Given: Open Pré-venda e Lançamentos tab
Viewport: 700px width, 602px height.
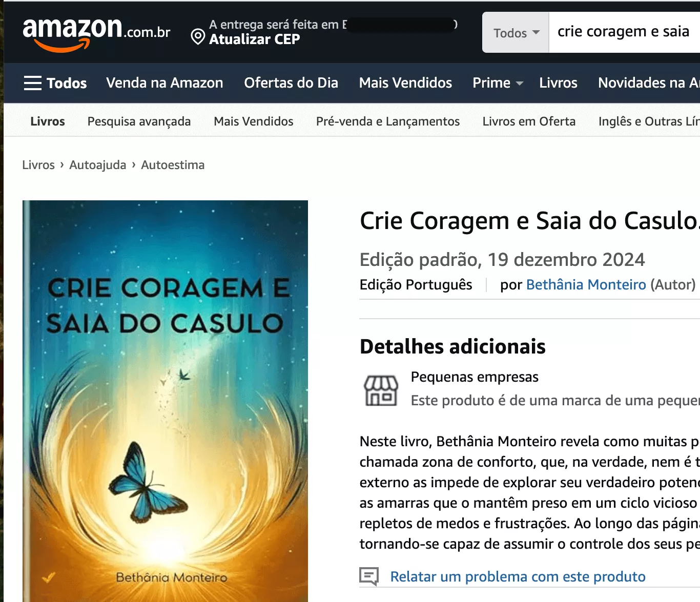Looking at the screenshot, I should (388, 121).
